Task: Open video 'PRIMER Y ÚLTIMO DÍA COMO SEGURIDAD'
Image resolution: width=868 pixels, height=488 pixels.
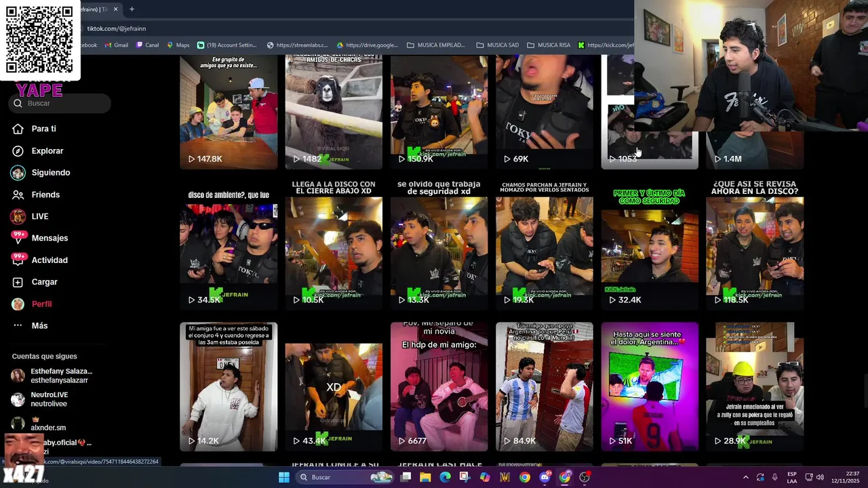Action: tap(650, 245)
